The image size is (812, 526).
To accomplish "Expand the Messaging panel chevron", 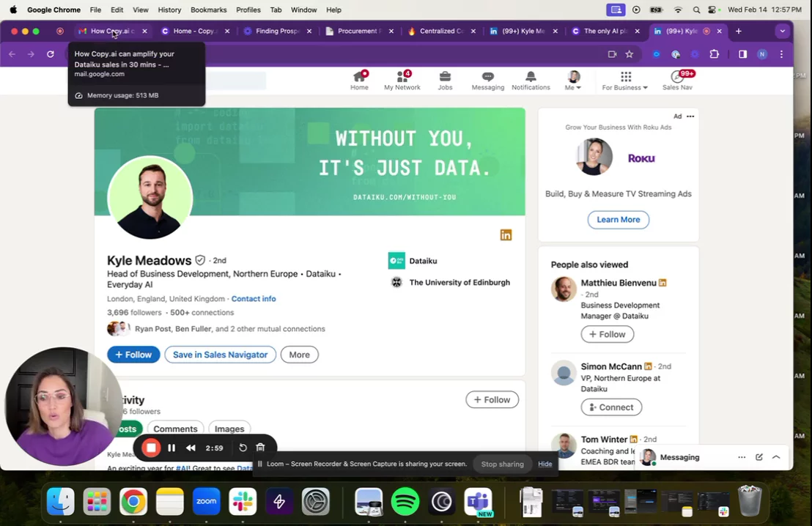I will (x=776, y=457).
